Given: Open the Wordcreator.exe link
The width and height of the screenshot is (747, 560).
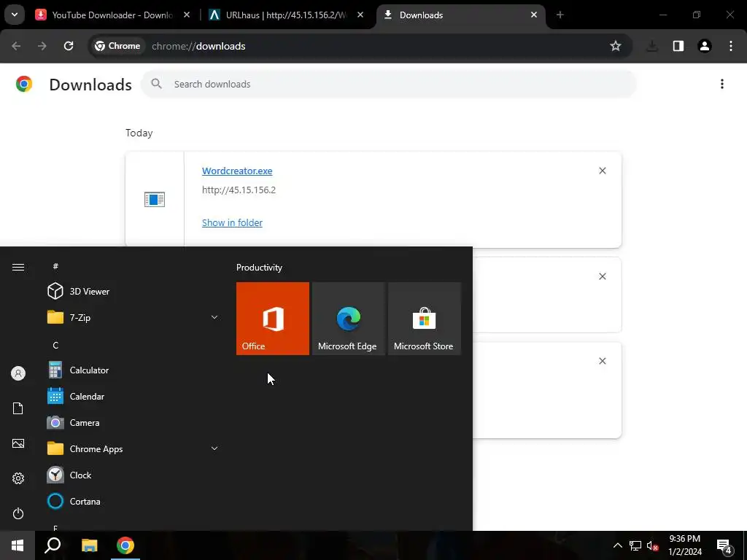Looking at the screenshot, I should pos(237,171).
